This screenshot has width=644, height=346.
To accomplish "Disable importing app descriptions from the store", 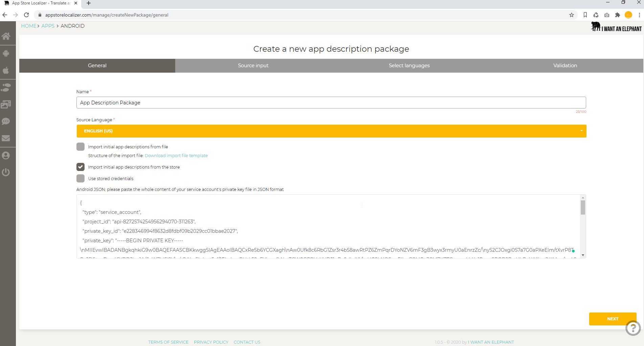I will click(80, 167).
